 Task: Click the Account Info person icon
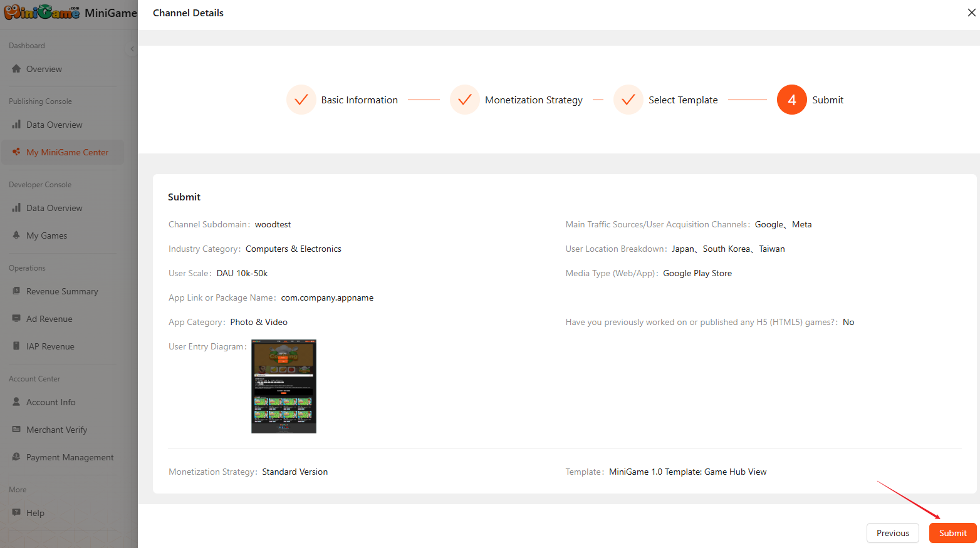tap(16, 402)
